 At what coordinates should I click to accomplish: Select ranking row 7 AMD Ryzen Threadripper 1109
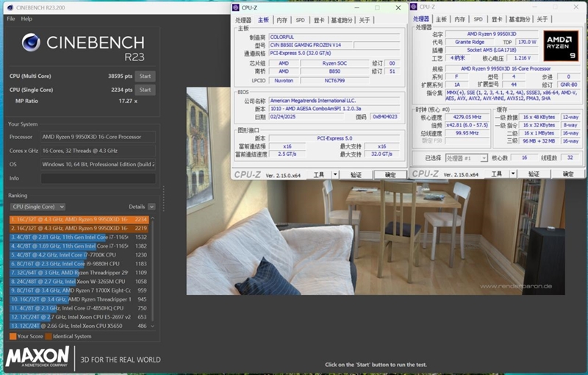(x=79, y=273)
